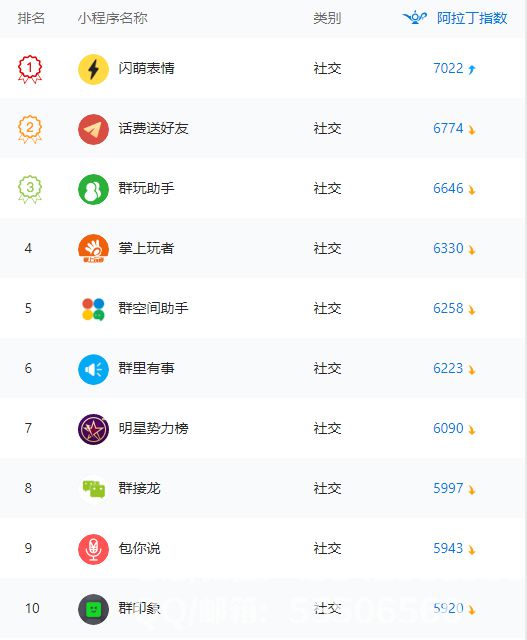Click the 7022 index value
527x640 pixels.
tap(448, 68)
